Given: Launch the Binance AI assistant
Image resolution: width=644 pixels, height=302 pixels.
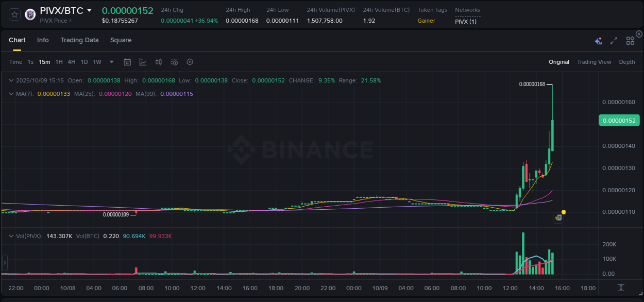Looking at the screenshot, I should pos(598,40).
